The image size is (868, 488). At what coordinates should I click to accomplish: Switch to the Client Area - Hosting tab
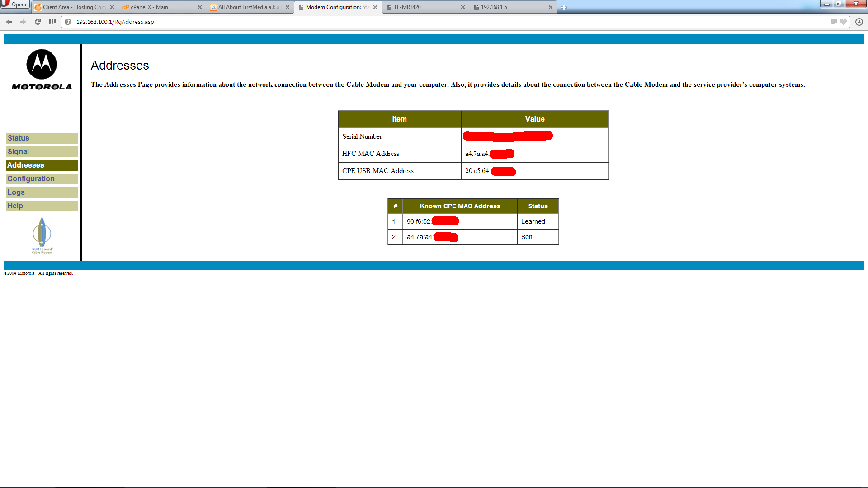pyautogui.click(x=73, y=7)
